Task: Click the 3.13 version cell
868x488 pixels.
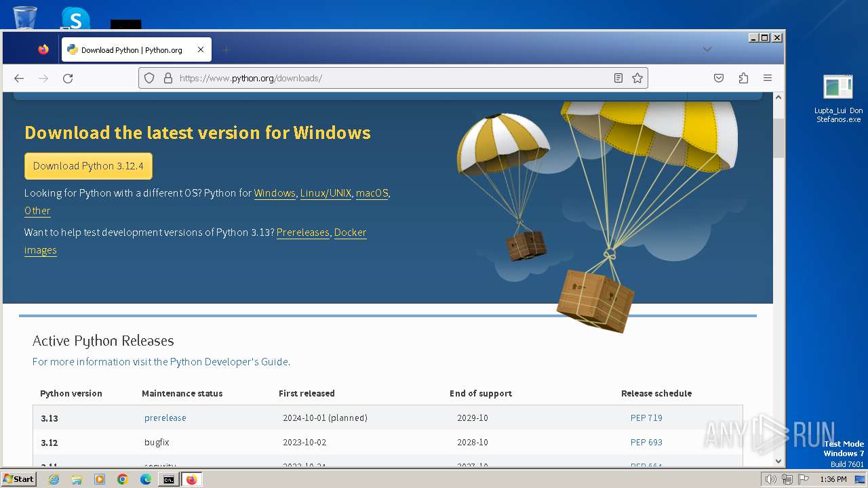Action: (50, 418)
